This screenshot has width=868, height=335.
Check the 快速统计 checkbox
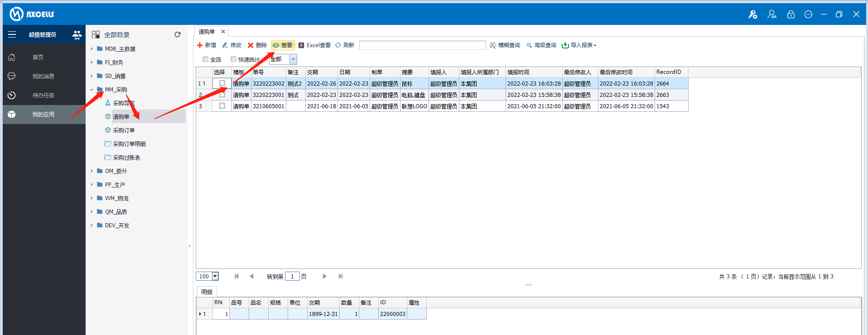(234, 59)
